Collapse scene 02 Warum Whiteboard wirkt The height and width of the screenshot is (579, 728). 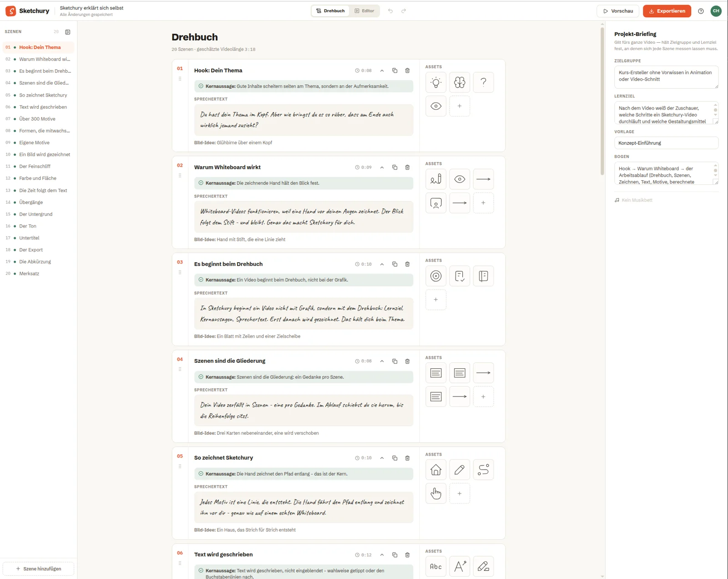[382, 168]
